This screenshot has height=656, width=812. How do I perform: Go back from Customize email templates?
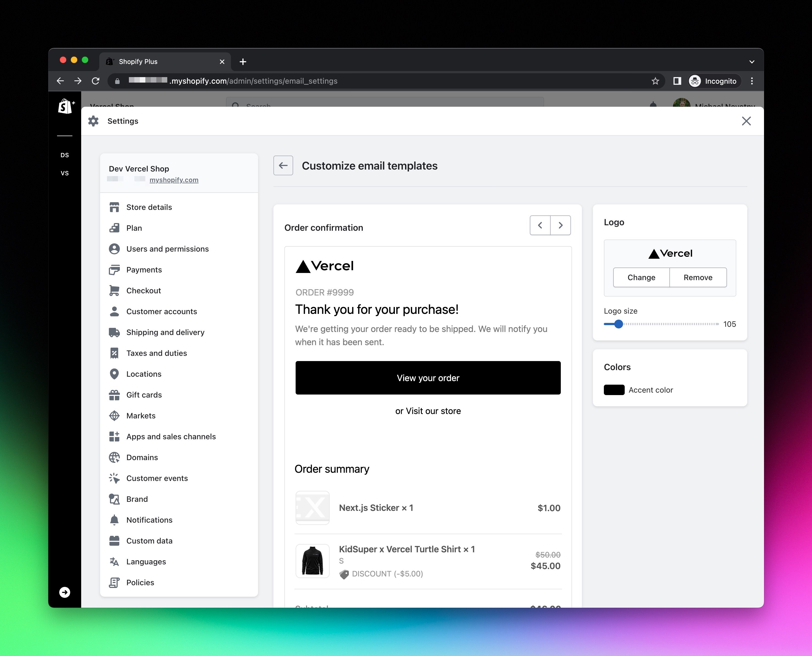[x=283, y=165]
